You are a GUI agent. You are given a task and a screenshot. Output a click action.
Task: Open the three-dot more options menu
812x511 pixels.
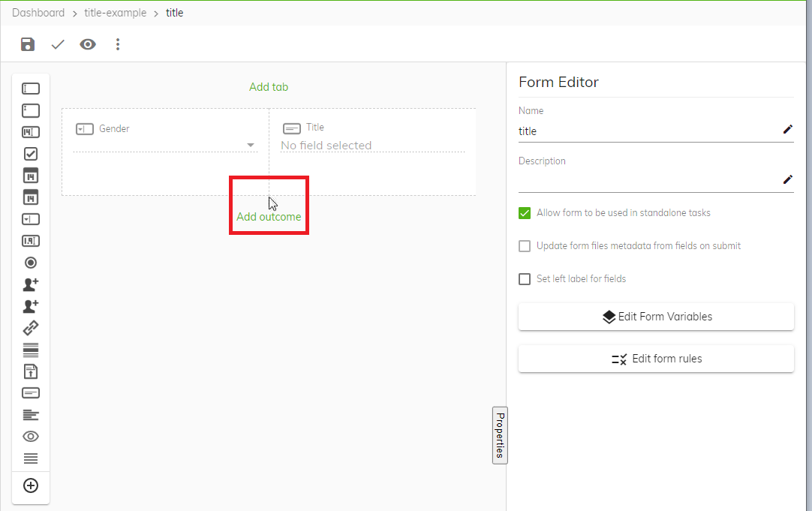coord(118,44)
